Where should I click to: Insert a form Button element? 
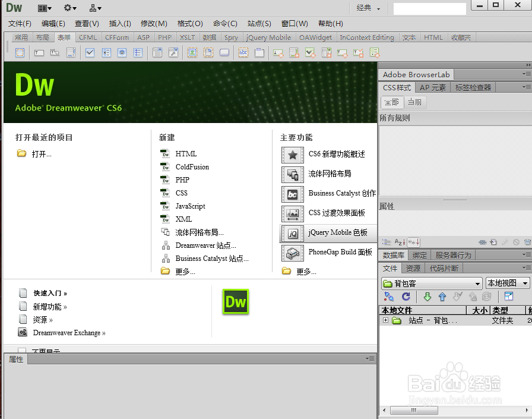[x=224, y=53]
